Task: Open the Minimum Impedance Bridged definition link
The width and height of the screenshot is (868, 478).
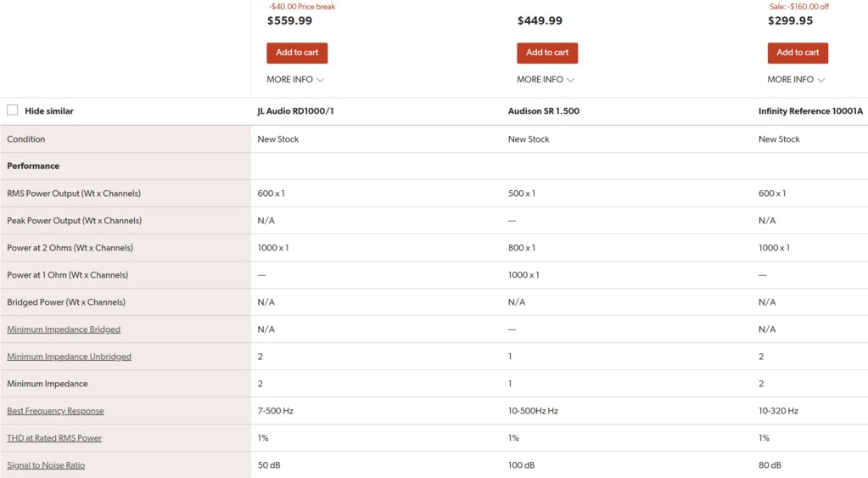Action: point(64,329)
